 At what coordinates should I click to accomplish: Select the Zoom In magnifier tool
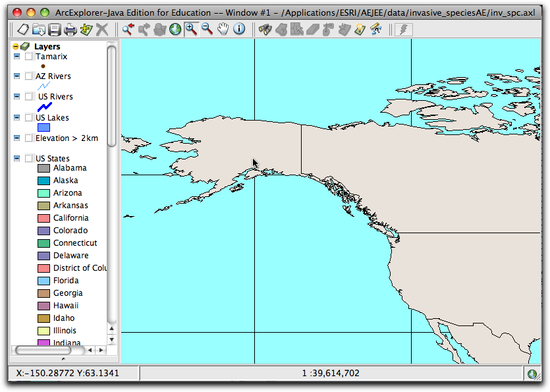click(191, 29)
